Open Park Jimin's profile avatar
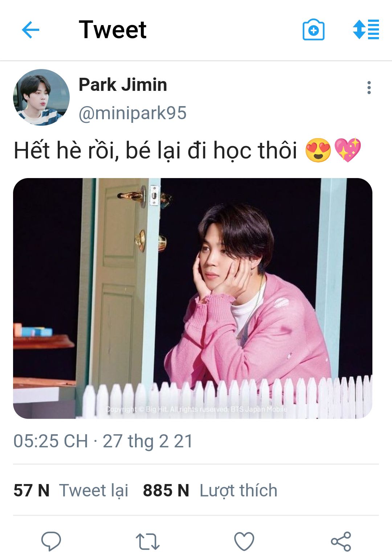The image size is (392, 552). click(x=41, y=97)
